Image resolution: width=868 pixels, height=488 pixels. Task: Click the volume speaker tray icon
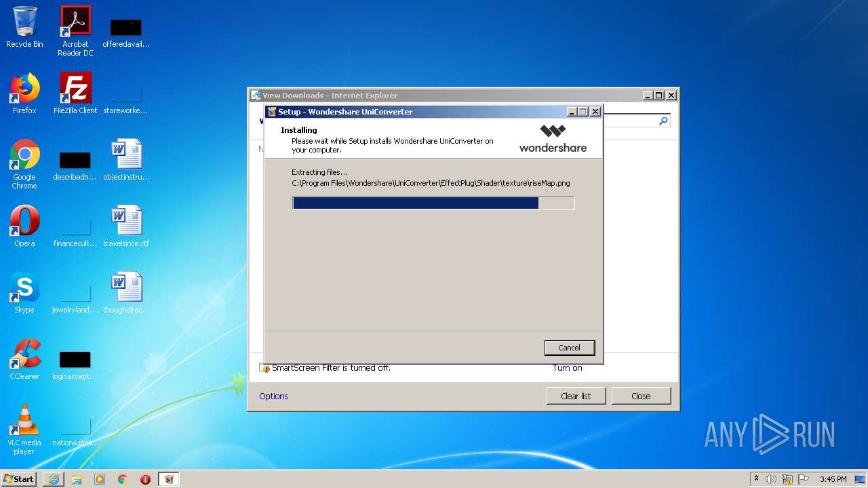[771, 479]
